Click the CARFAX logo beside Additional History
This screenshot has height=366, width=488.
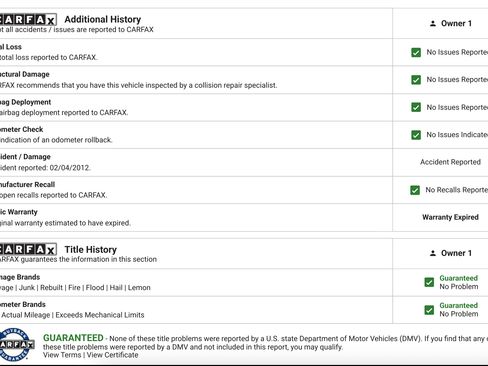pos(28,20)
